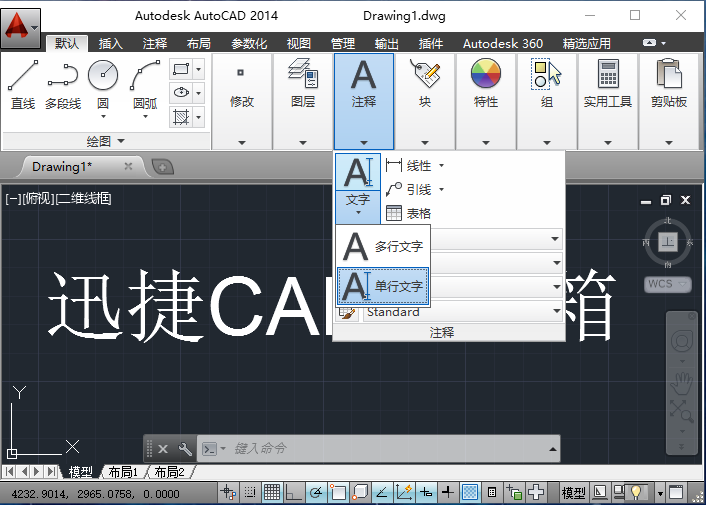Screen dimensions: 706x505
Task: Click the Text (文字) large button
Action: coord(358,172)
